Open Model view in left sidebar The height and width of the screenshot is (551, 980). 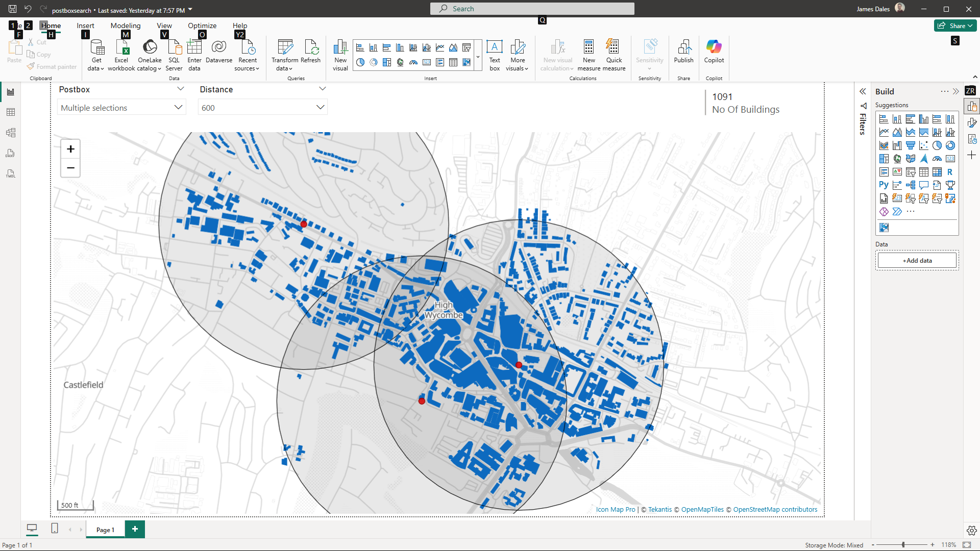(11, 133)
